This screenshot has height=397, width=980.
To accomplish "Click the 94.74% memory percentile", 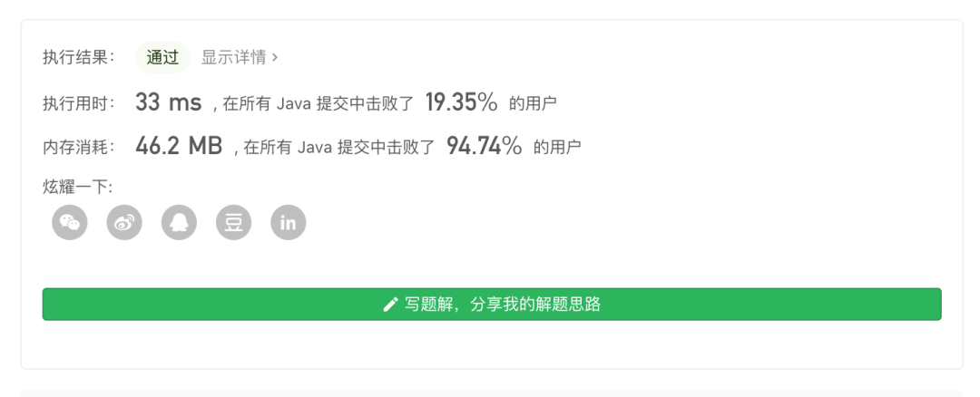I will tap(484, 145).
